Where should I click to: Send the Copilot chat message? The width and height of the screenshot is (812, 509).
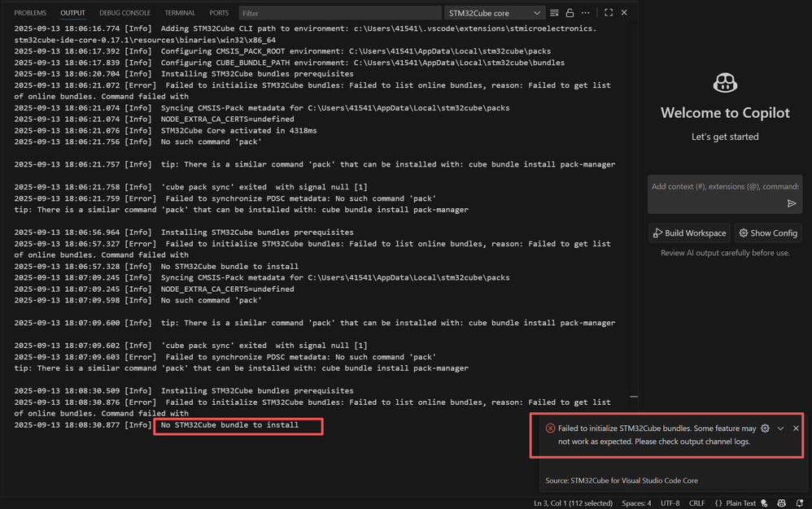[x=792, y=203]
